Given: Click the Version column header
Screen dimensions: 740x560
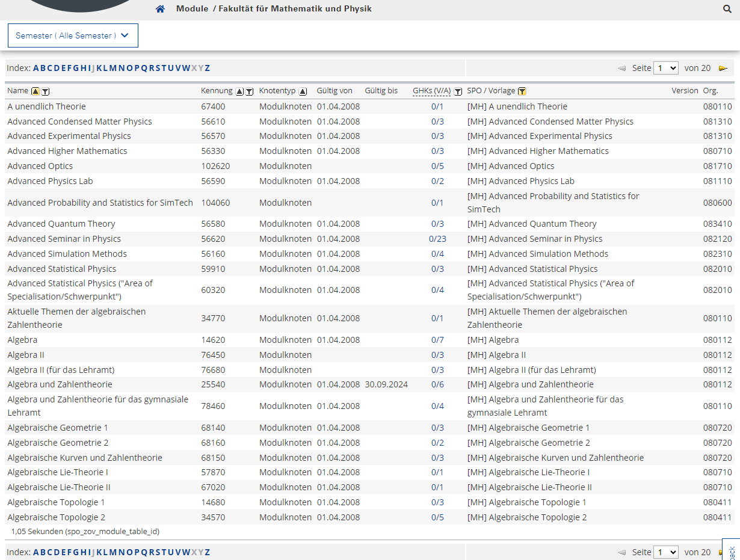Looking at the screenshot, I should pyautogui.click(x=685, y=91).
